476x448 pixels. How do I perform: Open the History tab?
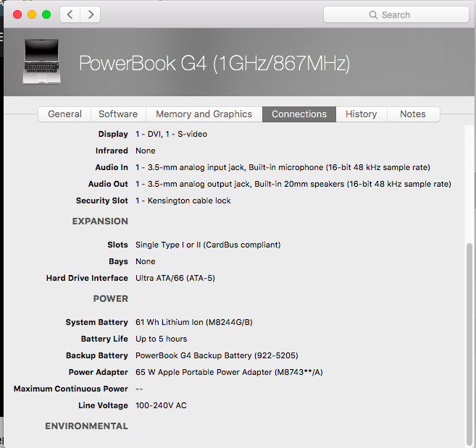(362, 114)
